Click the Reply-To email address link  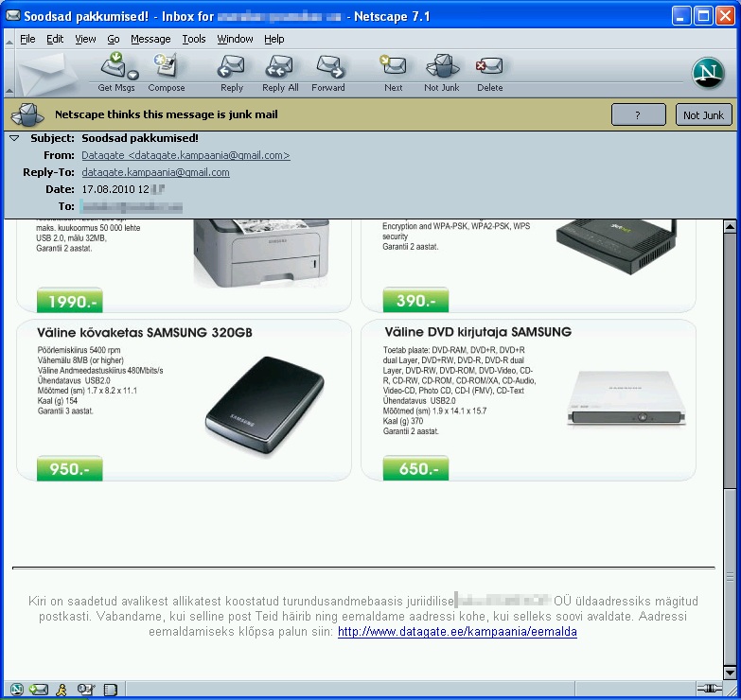pos(155,172)
